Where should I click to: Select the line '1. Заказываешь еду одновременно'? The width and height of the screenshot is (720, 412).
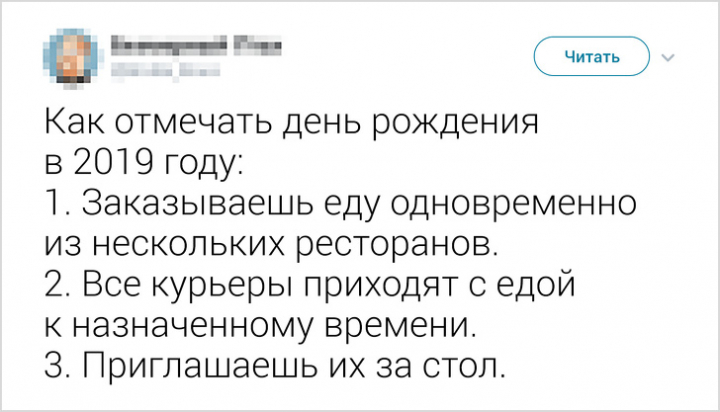pyautogui.click(x=341, y=203)
